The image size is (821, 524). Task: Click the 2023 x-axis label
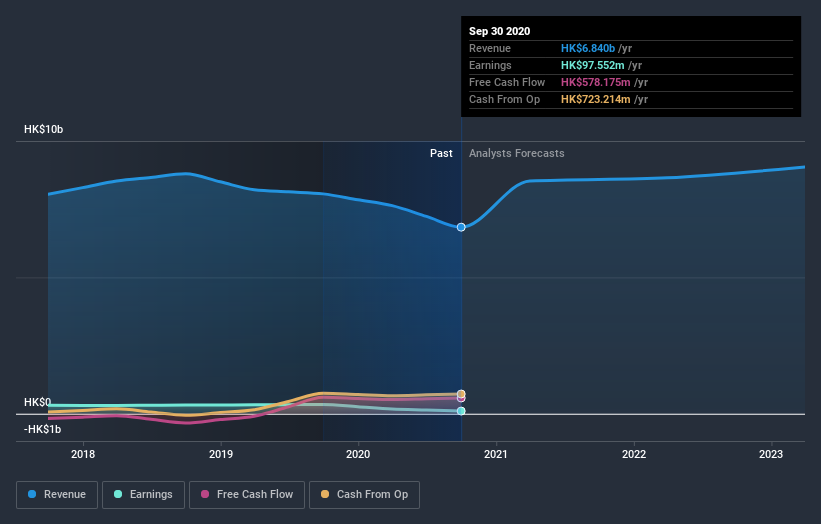(x=771, y=454)
